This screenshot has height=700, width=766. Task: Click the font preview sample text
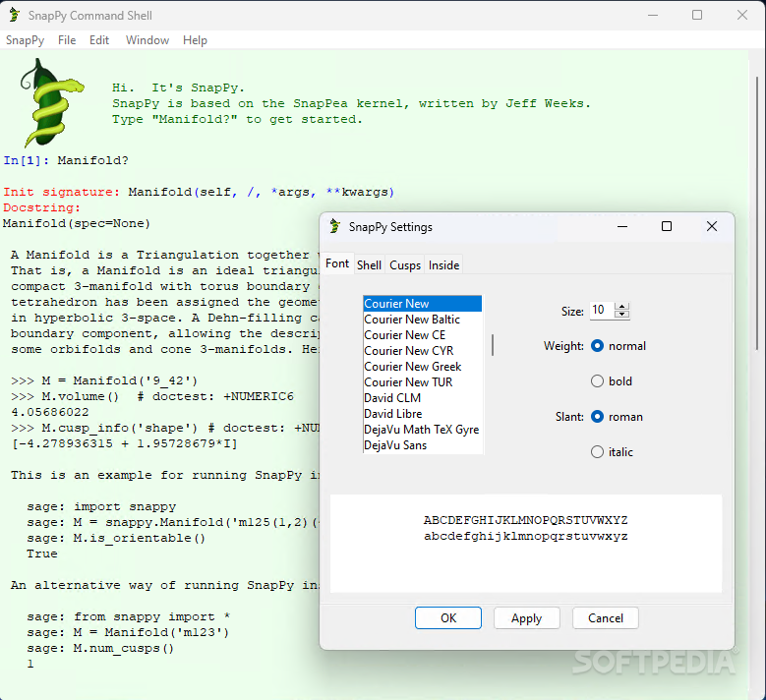526,528
